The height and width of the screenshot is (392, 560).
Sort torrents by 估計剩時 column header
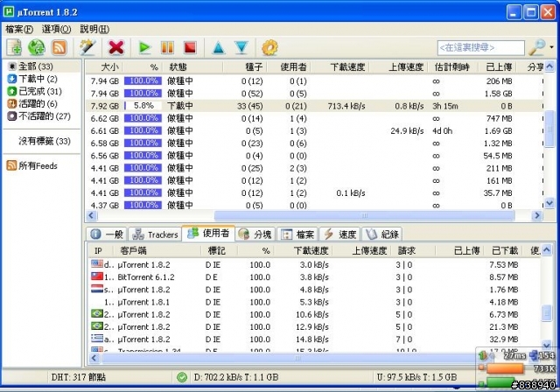click(x=451, y=66)
